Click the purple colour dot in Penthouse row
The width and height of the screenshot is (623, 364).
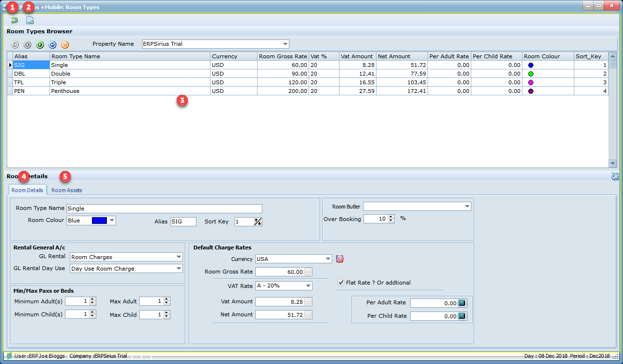coord(531,91)
